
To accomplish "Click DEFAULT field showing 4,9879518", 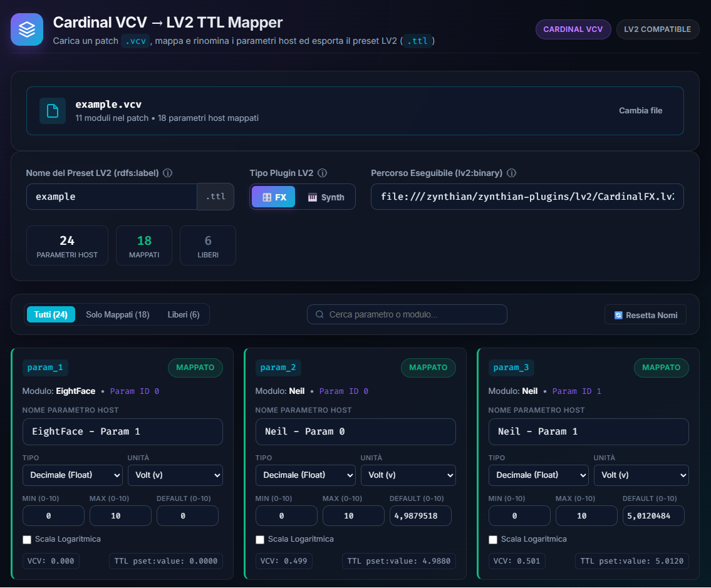I will coord(421,516).
